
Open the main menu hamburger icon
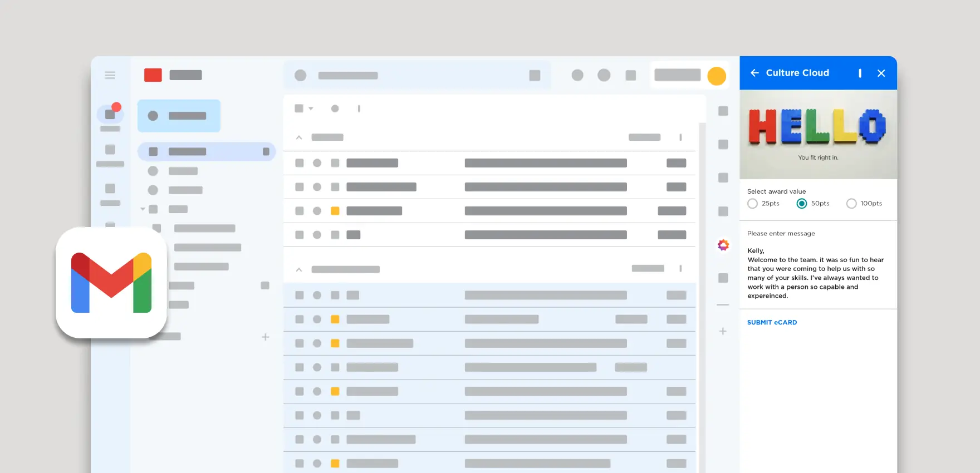point(110,75)
